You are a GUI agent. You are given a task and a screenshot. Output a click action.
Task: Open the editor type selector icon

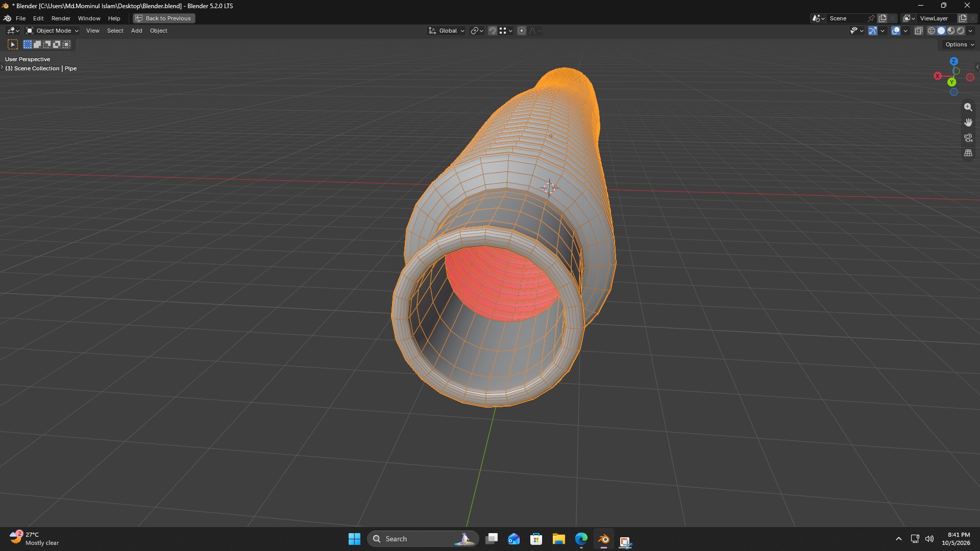13,31
